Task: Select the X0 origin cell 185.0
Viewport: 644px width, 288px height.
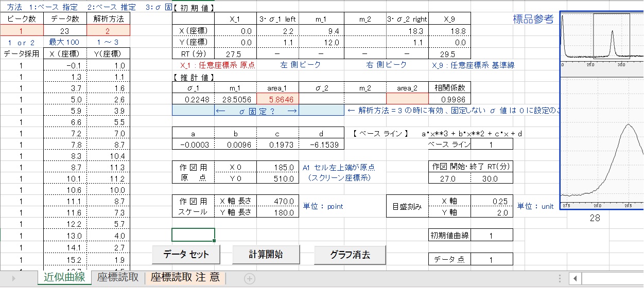Action: [x=278, y=167]
